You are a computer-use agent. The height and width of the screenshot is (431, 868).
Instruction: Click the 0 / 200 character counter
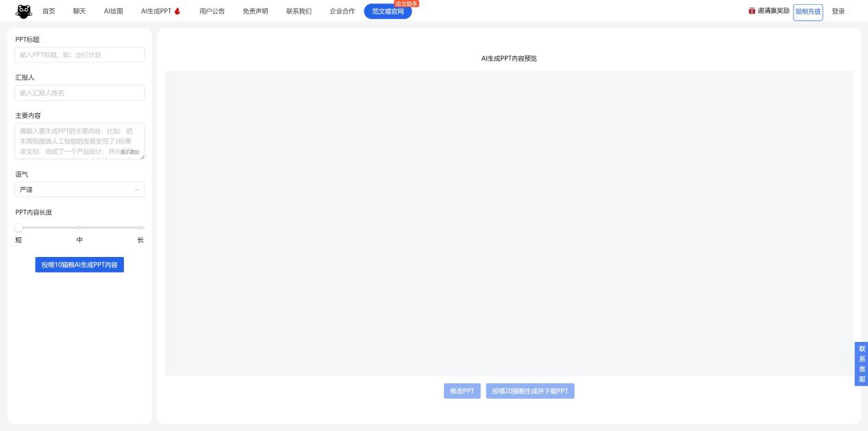[x=130, y=152]
